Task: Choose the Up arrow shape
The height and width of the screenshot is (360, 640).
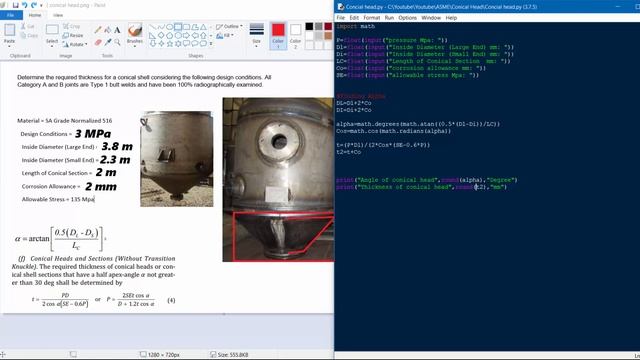Action: point(203,36)
